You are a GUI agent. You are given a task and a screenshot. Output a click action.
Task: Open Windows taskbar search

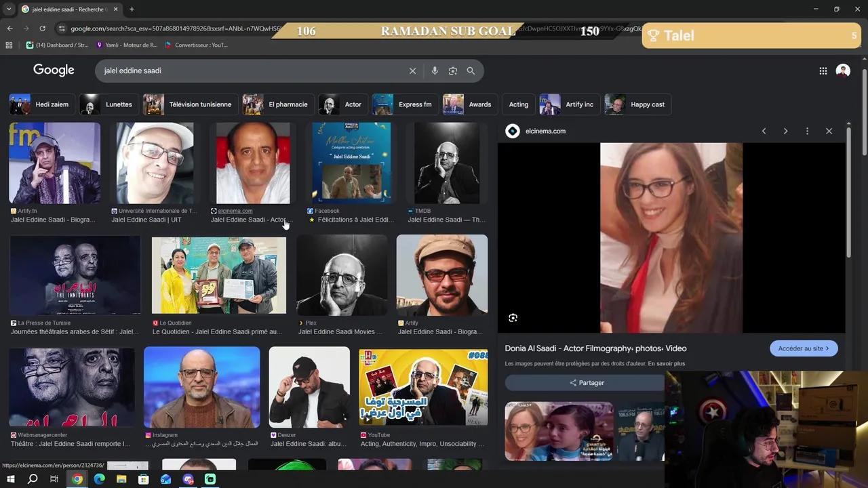(33, 479)
